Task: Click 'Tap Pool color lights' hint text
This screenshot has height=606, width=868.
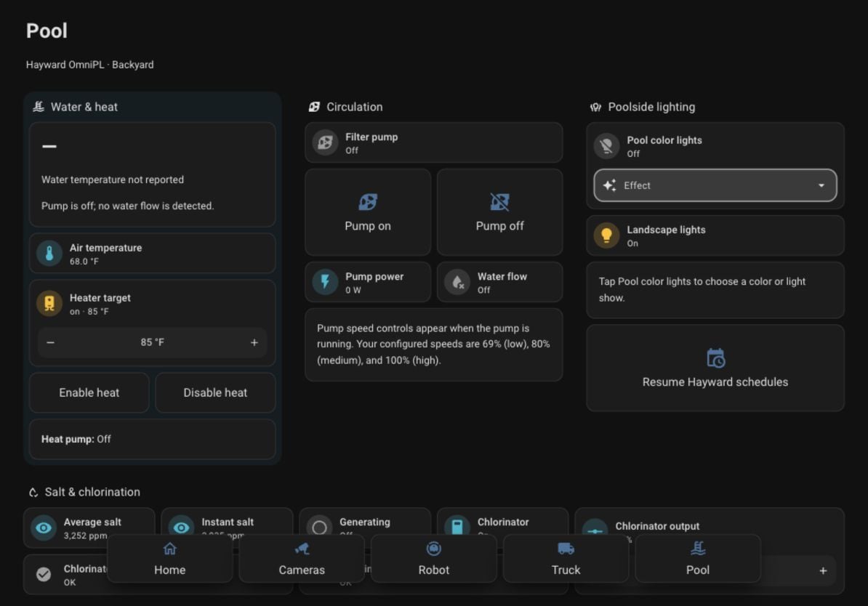Action: pos(702,289)
